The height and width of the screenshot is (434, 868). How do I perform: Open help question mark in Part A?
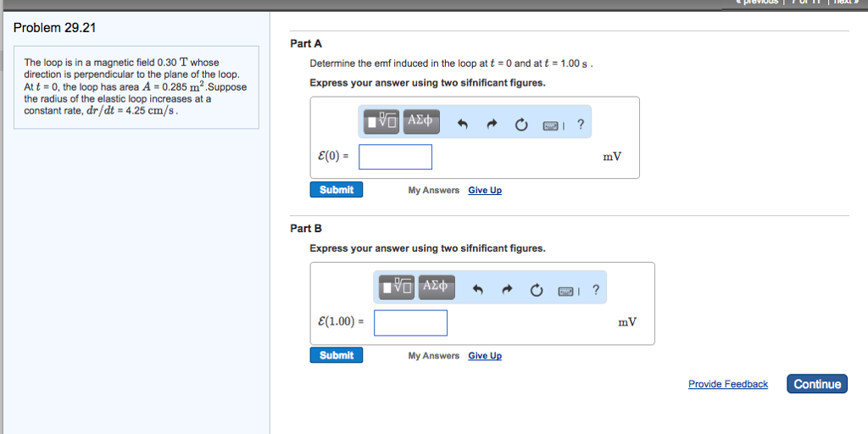(x=580, y=124)
